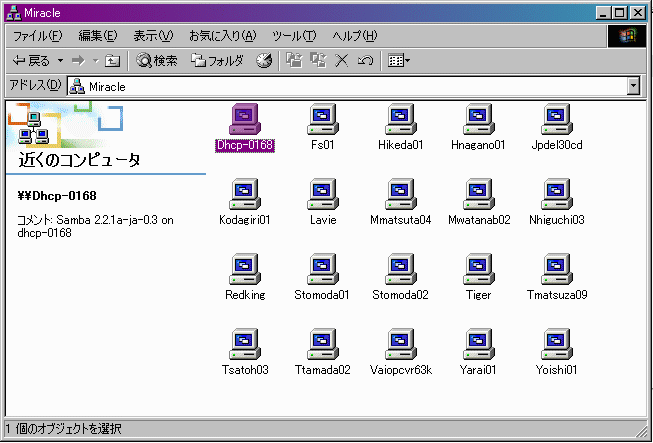Select the Mwatanab02 computer icon
The width and height of the screenshot is (653, 443).
479,194
